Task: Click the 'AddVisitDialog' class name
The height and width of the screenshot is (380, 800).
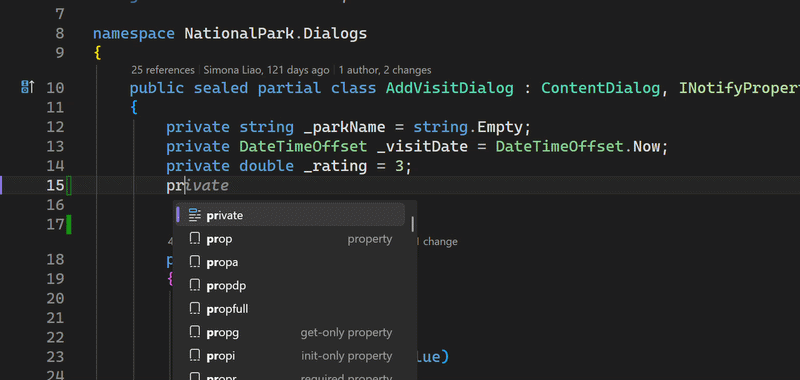Action: (x=449, y=88)
